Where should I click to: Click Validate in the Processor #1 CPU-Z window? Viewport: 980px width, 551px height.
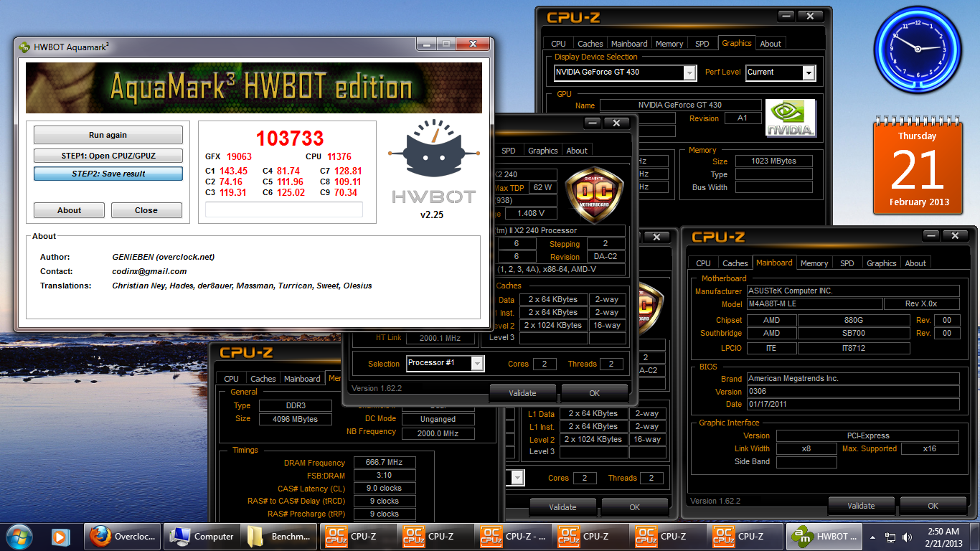click(522, 392)
